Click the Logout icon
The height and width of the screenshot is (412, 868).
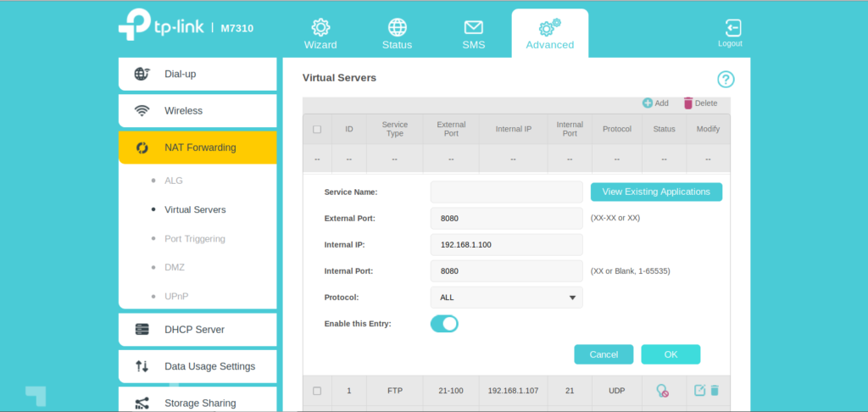pos(730,29)
